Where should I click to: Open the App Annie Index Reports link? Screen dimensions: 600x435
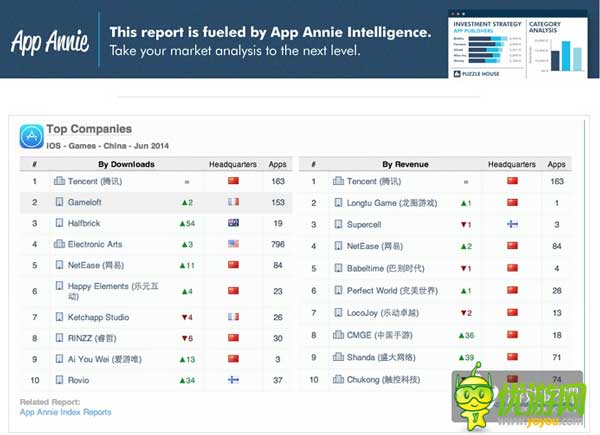(66, 412)
